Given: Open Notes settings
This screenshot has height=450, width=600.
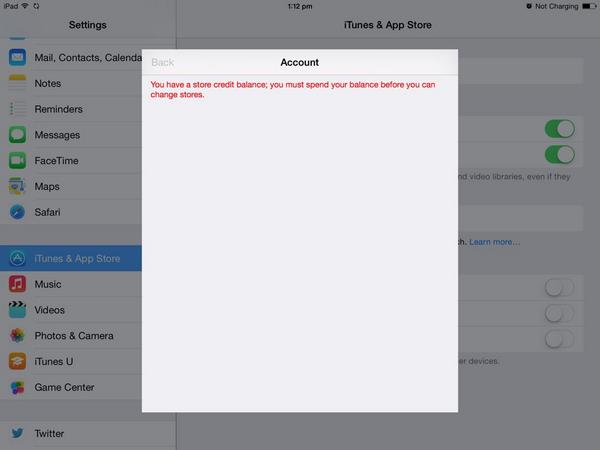Looking at the screenshot, I should pos(71,83).
